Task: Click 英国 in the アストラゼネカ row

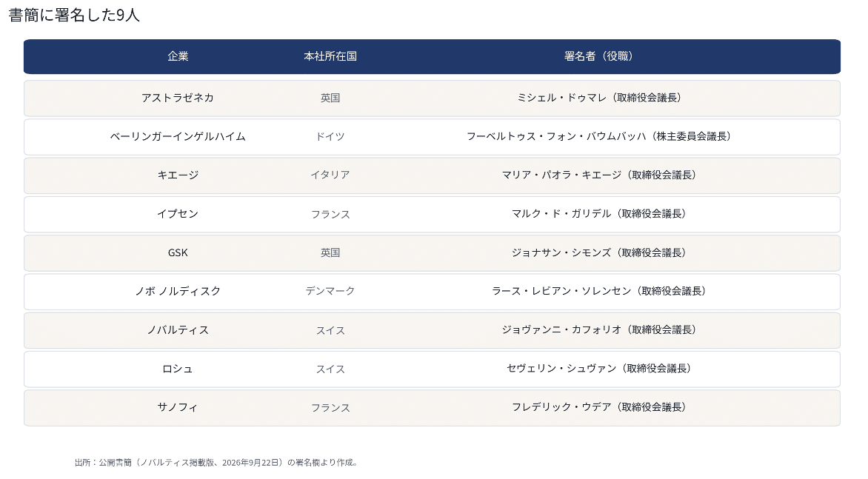Action: (330, 98)
